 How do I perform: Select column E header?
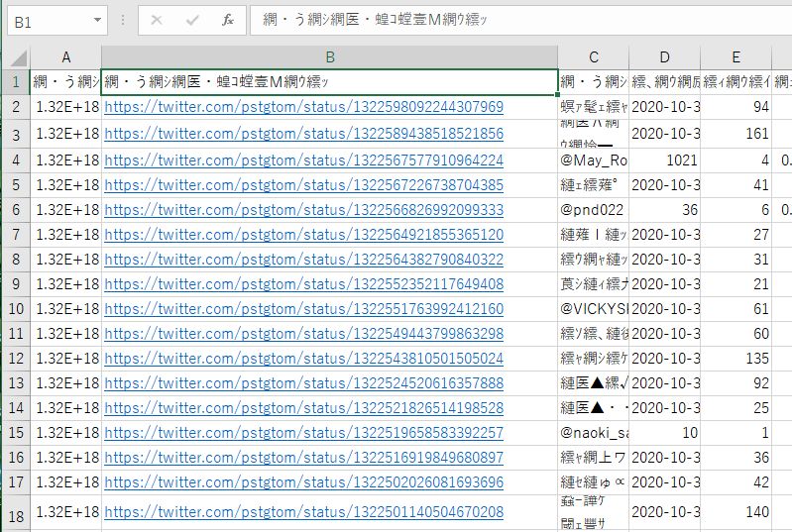tap(735, 57)
